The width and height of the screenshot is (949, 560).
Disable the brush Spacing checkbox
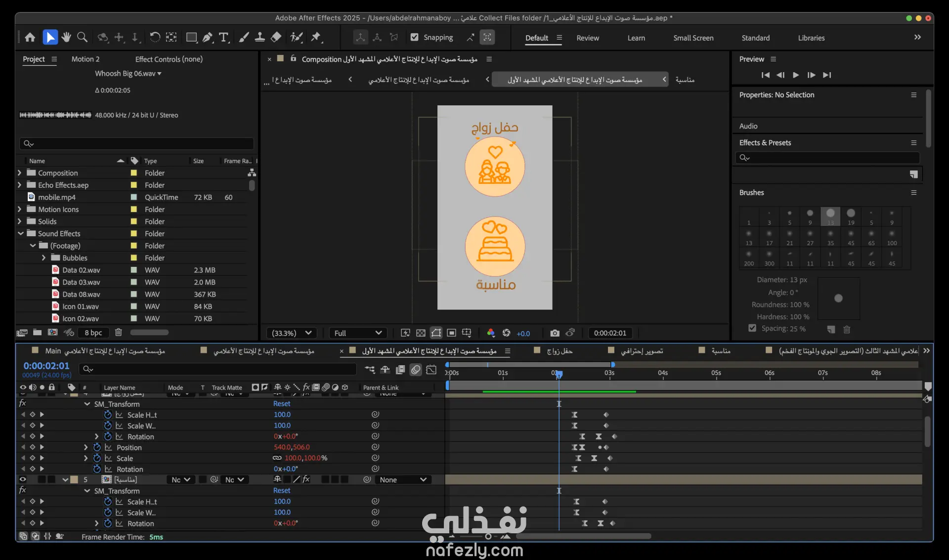(x=752, y=328)
